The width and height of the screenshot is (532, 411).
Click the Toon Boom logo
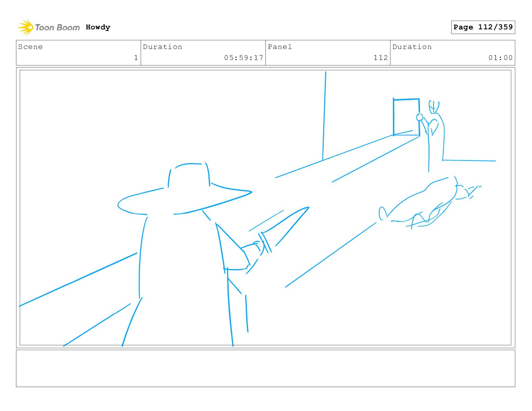tap(48, 27)
